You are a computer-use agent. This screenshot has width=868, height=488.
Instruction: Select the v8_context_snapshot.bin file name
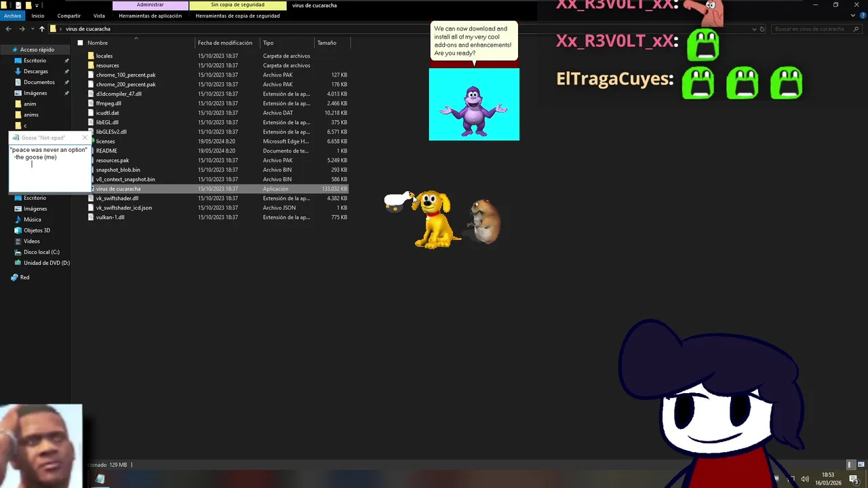tap(125, 179)
